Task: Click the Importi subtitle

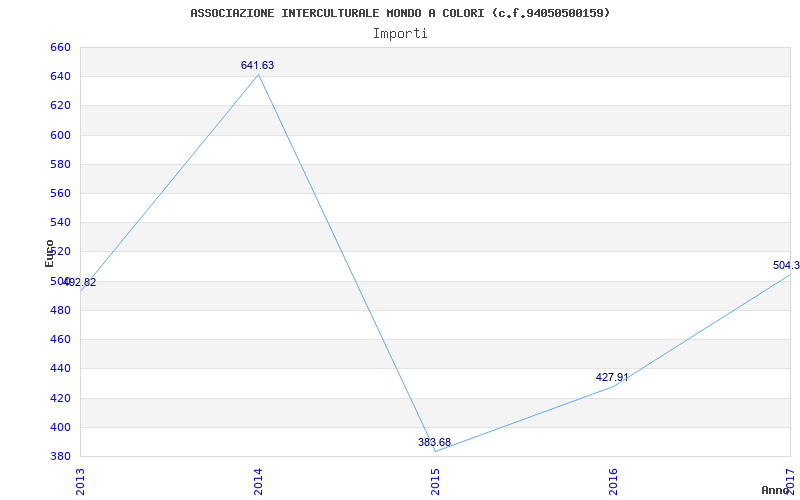Action: pyautogui.click(x=400, y=34)
